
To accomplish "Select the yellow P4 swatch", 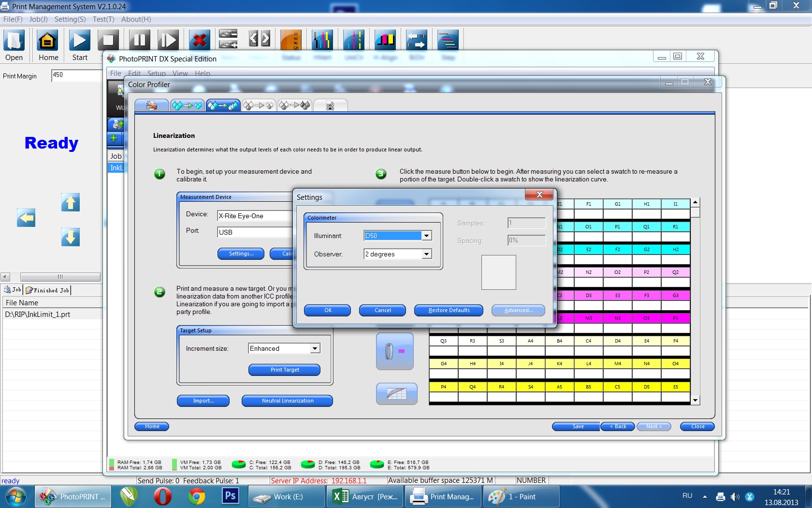I will tap(444, 387).
